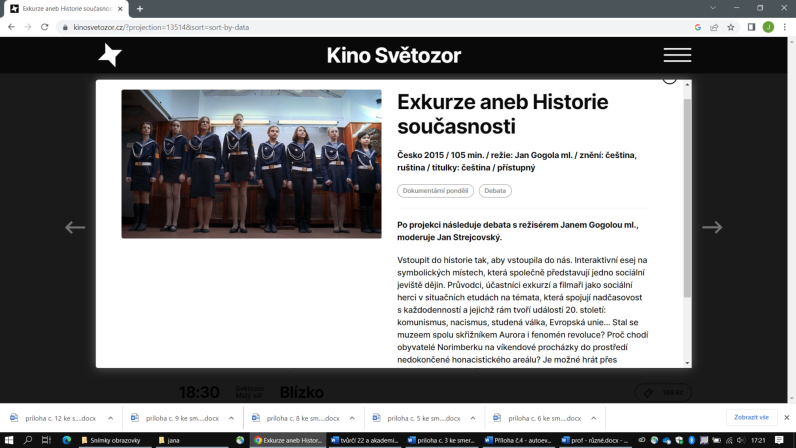Open jana folder in taskbar
The height and width of the screenshot is (448, 796).
point(190,440)
